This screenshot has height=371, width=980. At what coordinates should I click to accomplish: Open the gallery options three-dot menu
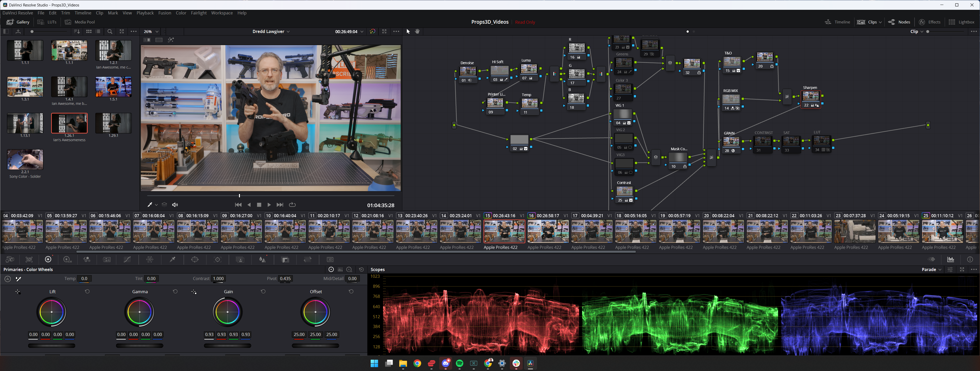(134, 31)
